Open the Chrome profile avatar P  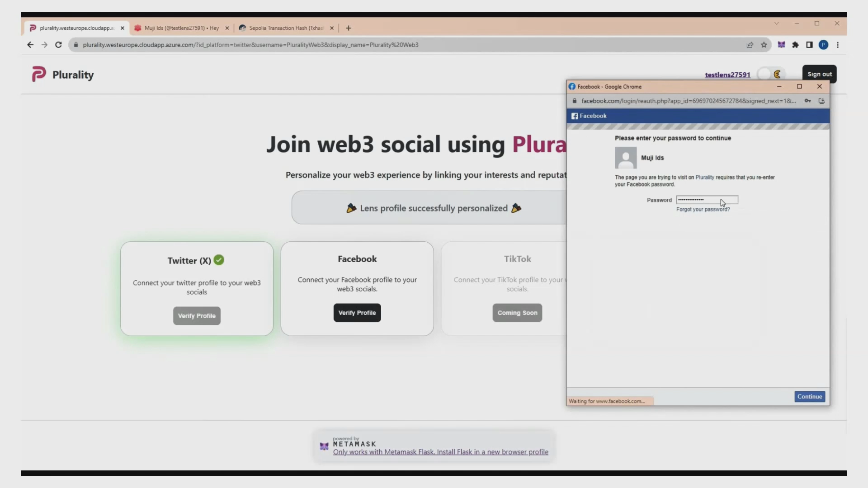click(x=823, y=45)
